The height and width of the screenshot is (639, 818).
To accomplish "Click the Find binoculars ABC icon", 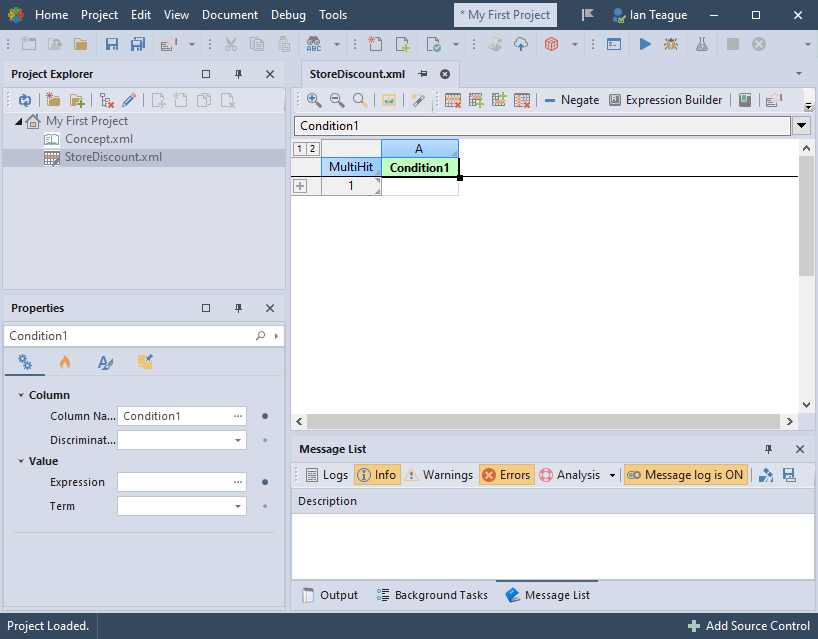I will coord(314,44).
